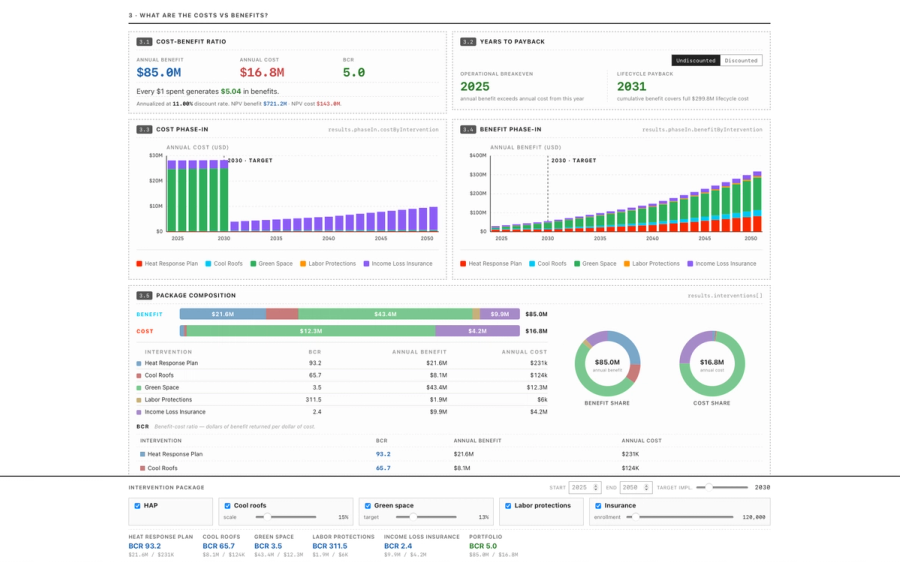Click the 2031 lifecycle payback year
The height and width of the screenshot is (563, 900).
click(631, 87)
